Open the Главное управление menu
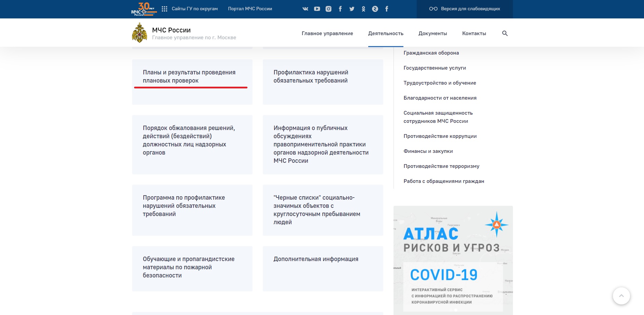This screenshot has height=315, width=644. pos(327,33)
